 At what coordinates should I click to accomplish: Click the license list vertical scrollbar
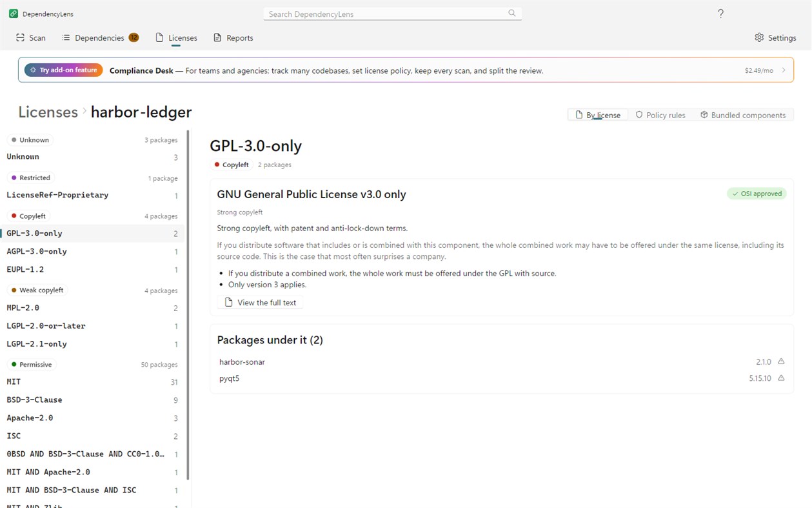tap(188, 305)
